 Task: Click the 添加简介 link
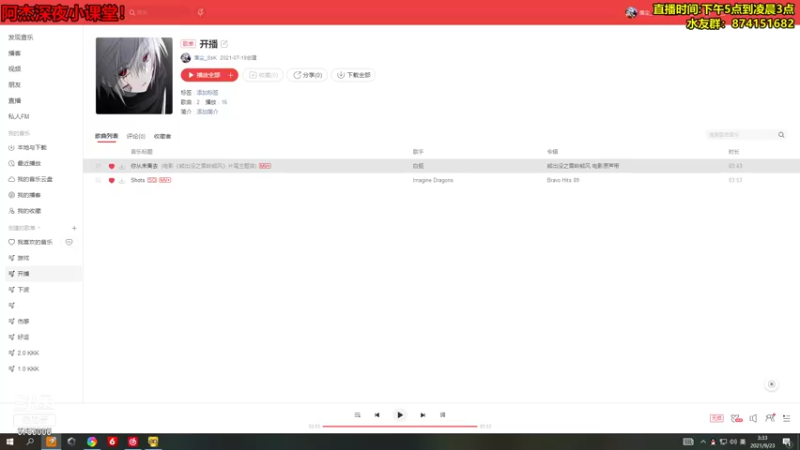pos(207,111)
